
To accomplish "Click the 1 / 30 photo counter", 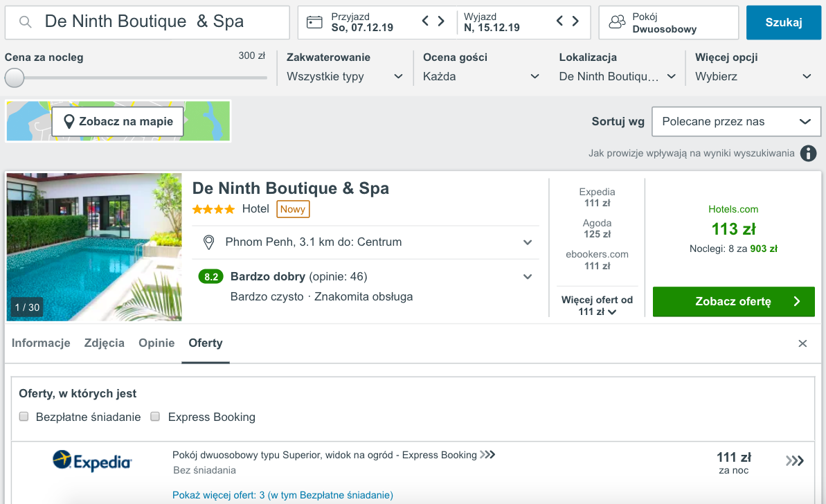I will tap(28, 307).
